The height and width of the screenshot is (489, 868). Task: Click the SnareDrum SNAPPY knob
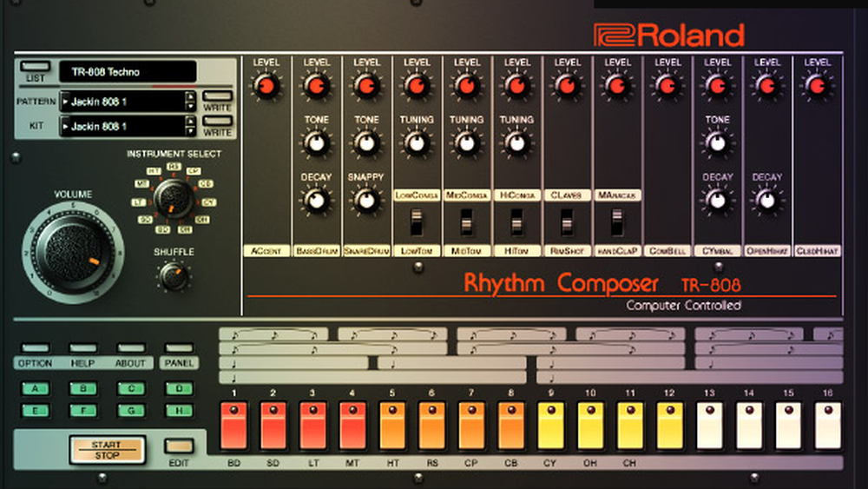(366, 200)
